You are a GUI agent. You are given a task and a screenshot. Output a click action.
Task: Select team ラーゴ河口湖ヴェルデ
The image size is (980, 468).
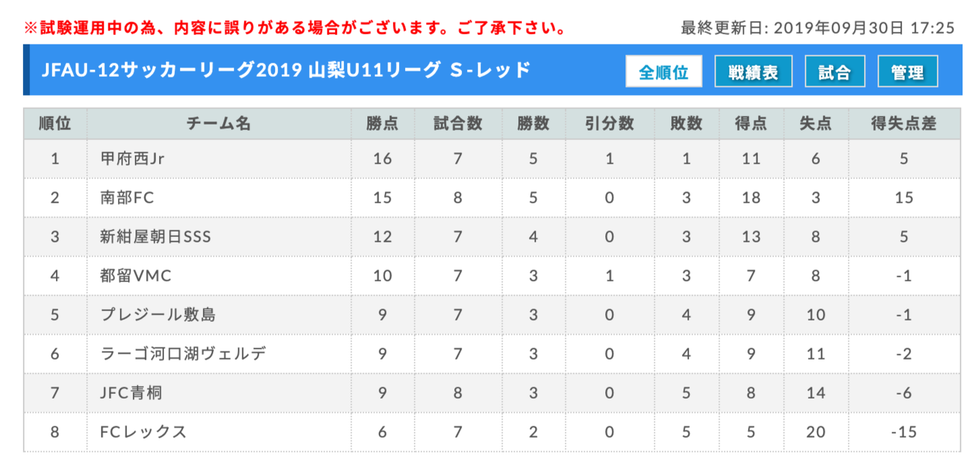click(x=183, y=354)
